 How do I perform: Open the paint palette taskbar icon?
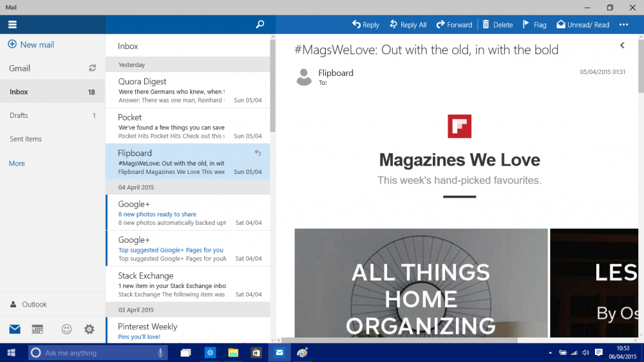click(x=303, y=352)
